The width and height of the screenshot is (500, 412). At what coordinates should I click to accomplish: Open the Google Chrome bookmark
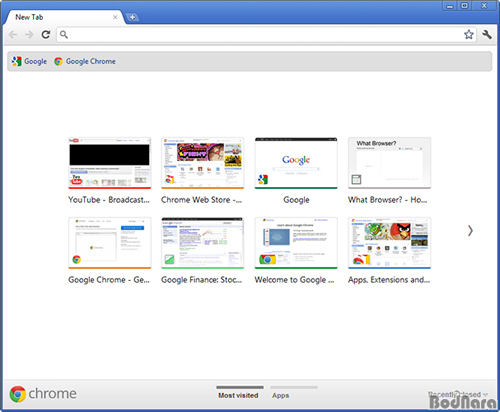[x=85, y=61]
